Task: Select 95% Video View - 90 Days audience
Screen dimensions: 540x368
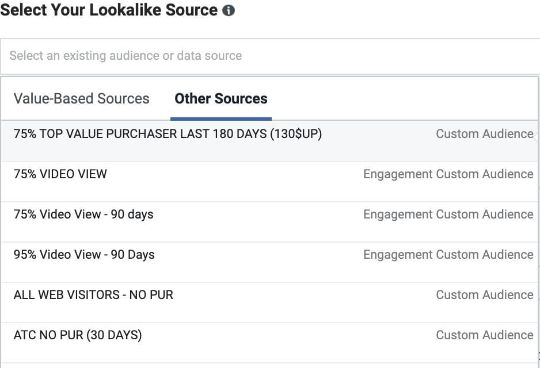Action: 269,262
